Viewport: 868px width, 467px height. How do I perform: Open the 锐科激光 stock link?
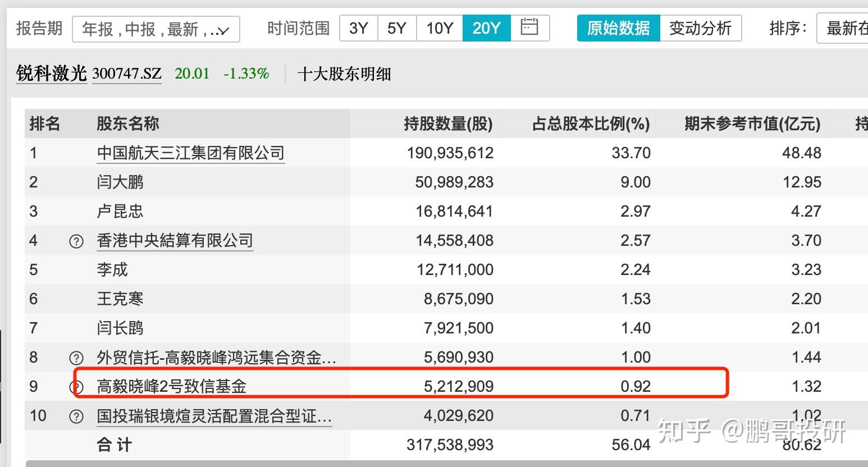tap(52, 74)
